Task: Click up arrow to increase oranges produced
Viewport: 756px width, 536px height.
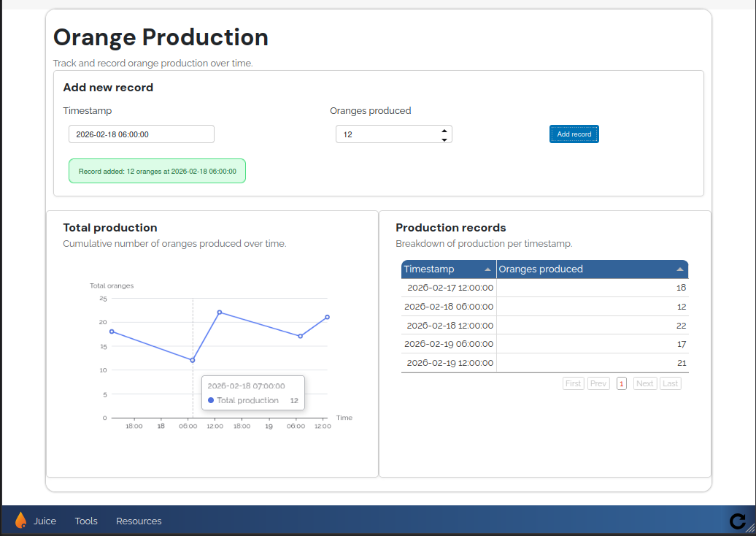Action: (x=444, y=129)
